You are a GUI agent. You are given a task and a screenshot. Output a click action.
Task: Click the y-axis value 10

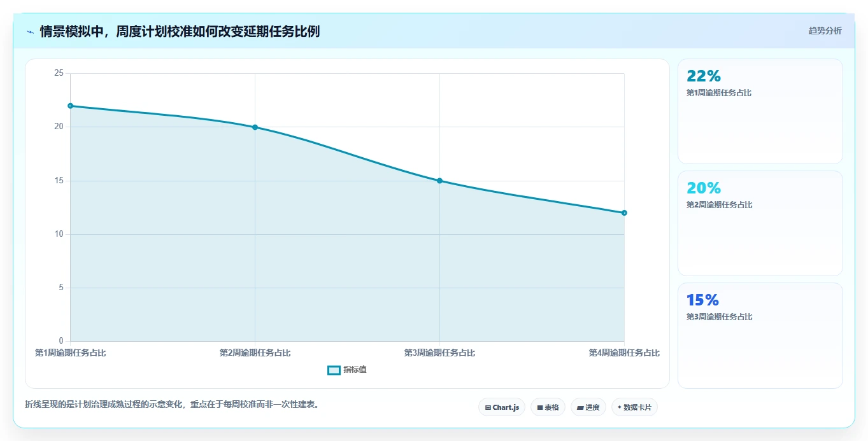[x=59, y=234]
